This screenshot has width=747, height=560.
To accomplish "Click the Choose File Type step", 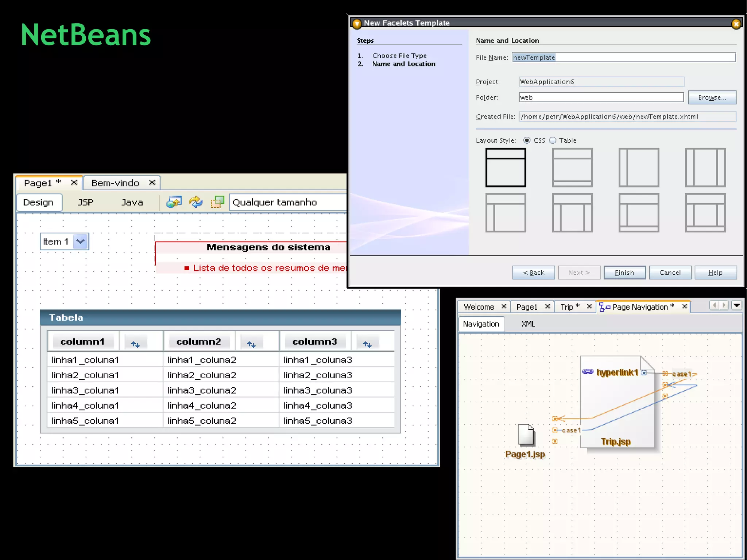I will 399,56.
